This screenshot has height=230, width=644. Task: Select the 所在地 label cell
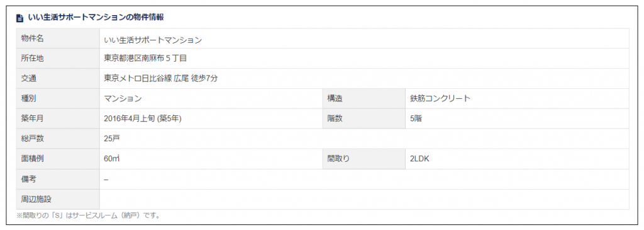(58, 59)
